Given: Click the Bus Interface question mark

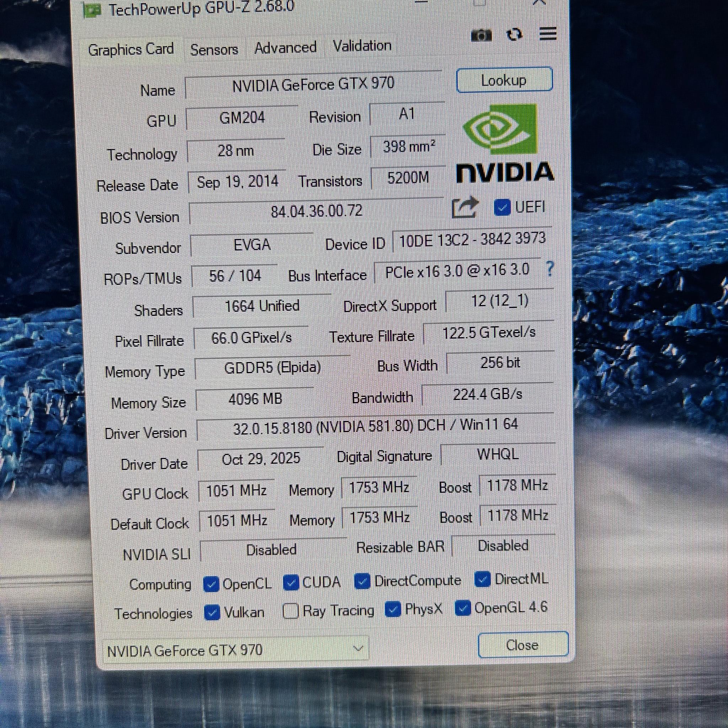Looking at the screenshot, I should point(550,269).
